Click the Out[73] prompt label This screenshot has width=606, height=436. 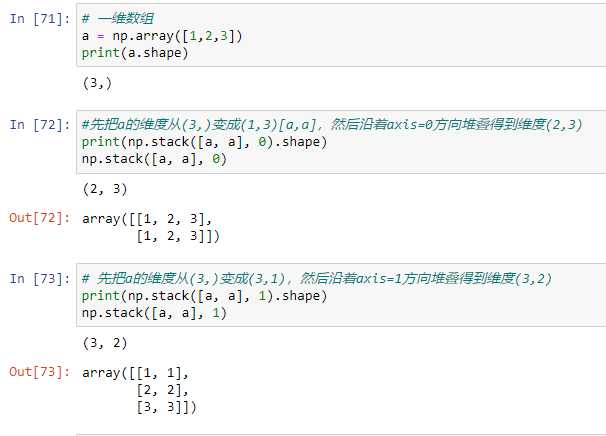coord(40,373)
